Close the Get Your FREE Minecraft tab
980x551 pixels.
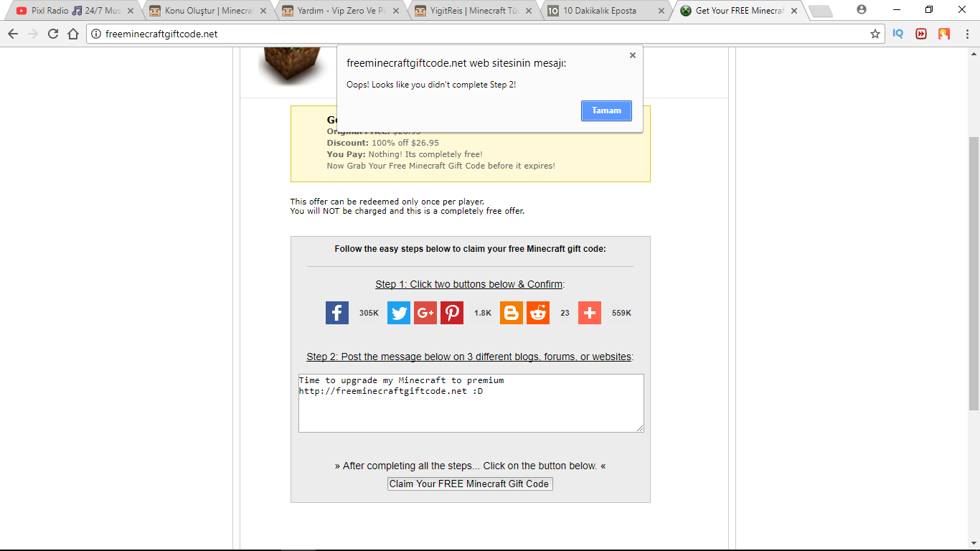coord(793,11)
